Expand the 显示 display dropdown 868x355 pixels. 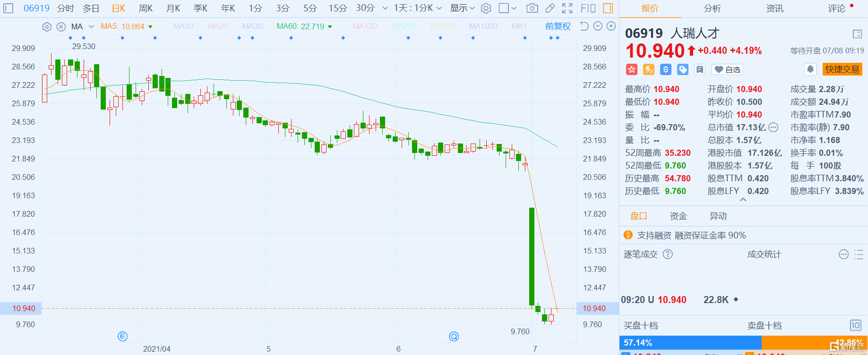[x=462, y=8]
